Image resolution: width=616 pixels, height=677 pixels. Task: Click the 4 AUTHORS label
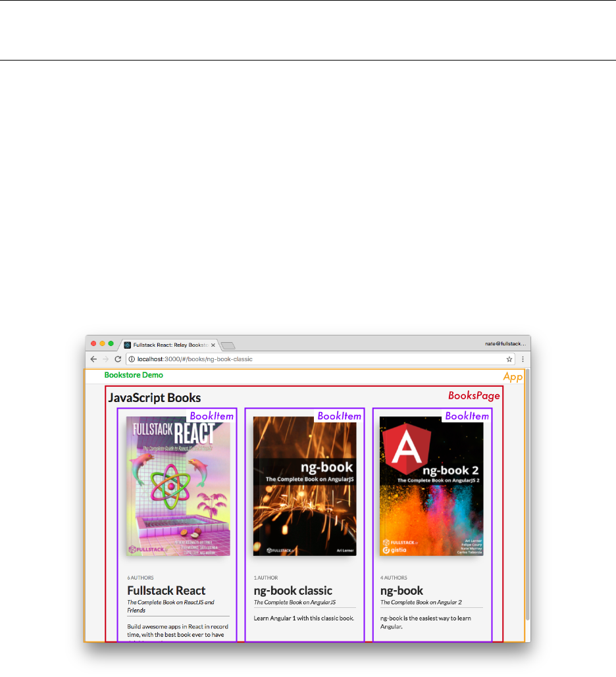394,578
